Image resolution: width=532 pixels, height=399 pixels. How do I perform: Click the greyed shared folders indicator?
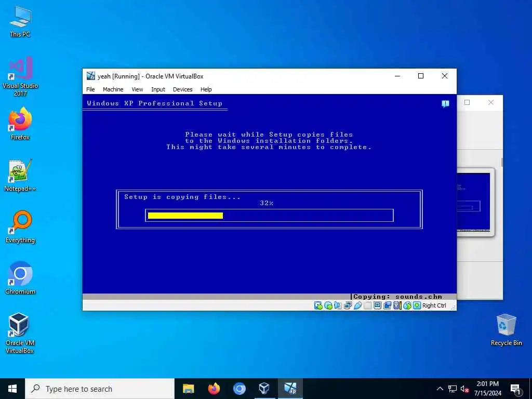pos(367,305)
